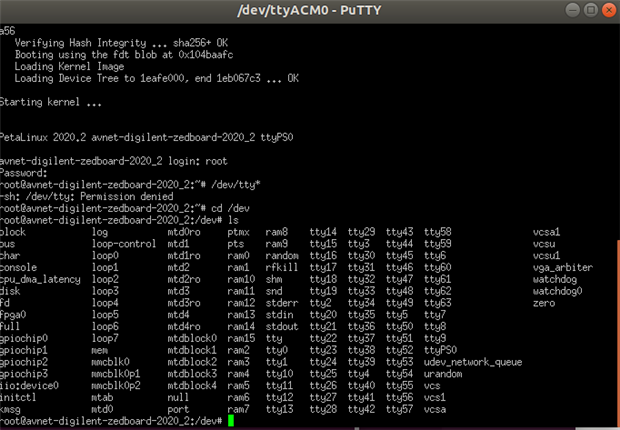Click 'tty28' entry
This screenshot has height=430, width=620.
click(323, 409)
